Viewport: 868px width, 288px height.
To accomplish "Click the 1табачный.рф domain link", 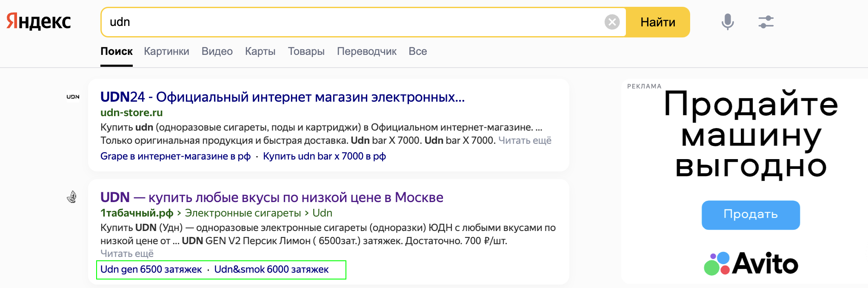I will click(137, 213).
